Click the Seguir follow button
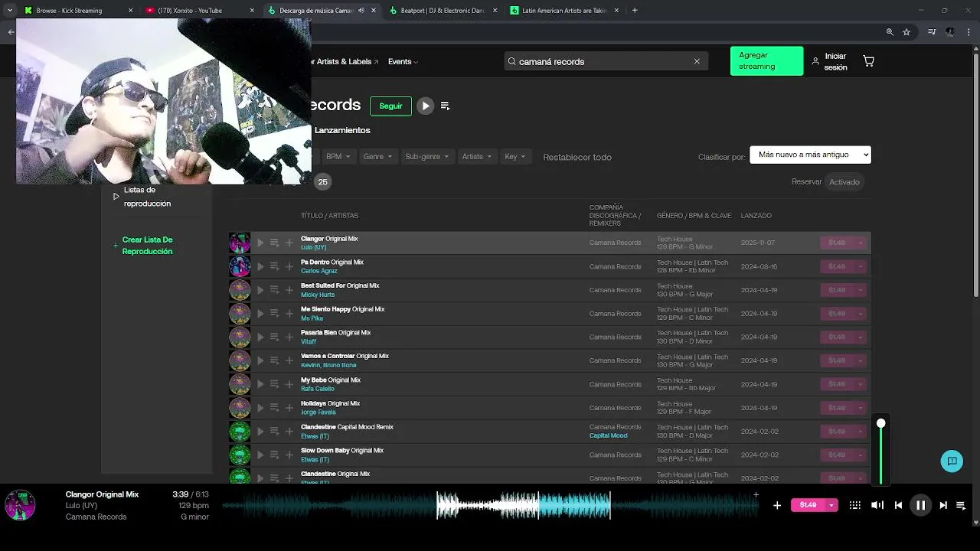Screen dimensions: 980x551 (x=390, y=106)
